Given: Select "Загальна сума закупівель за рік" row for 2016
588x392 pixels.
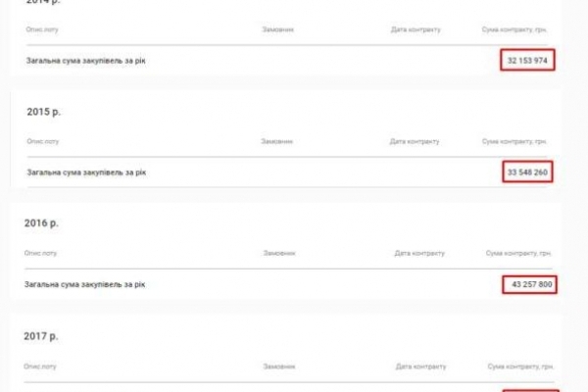Looking at the screenshot, I should (x=85, y=284).
